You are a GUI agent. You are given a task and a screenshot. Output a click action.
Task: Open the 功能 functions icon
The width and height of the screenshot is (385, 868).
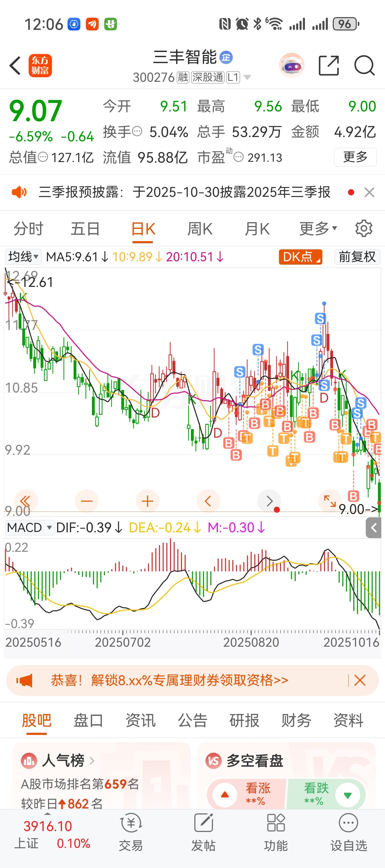coord(276,832)
